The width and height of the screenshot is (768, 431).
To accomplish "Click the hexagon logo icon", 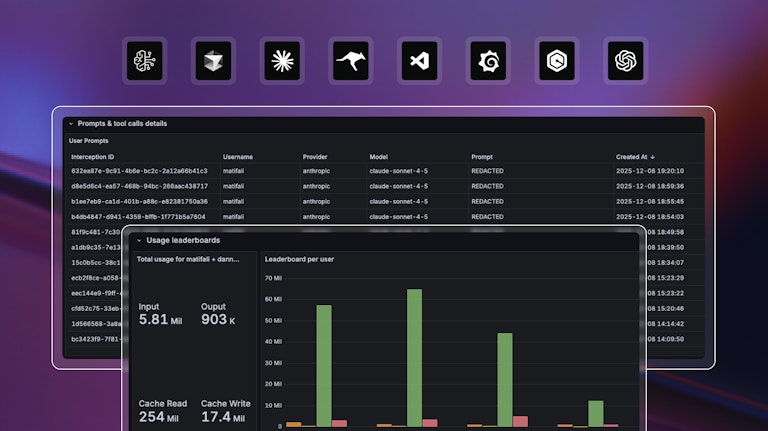I will 557,61.
